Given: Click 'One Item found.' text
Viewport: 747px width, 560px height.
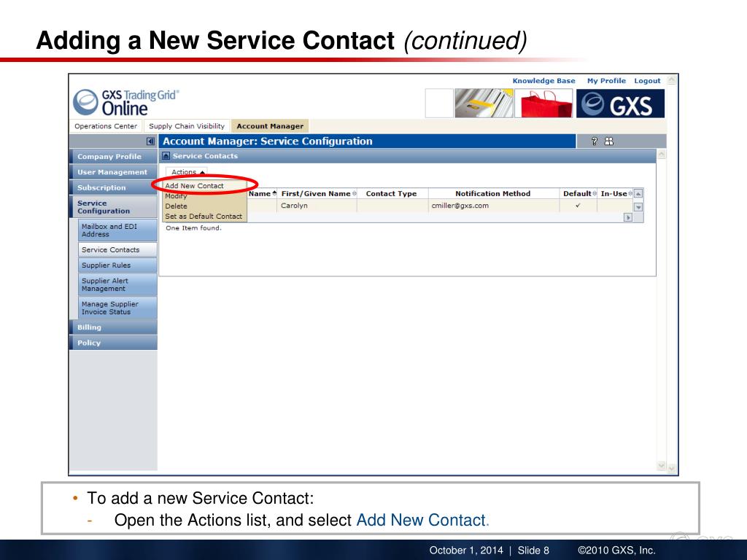Looking at the screenshot, I should click(x=193, y=228).
